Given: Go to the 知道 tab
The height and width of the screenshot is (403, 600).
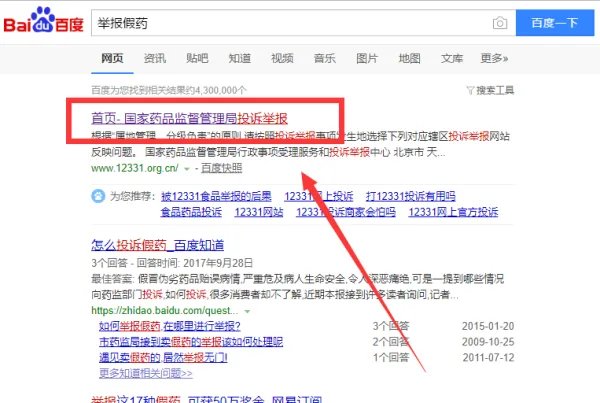Looking at the screenshot, I should 240,58.
